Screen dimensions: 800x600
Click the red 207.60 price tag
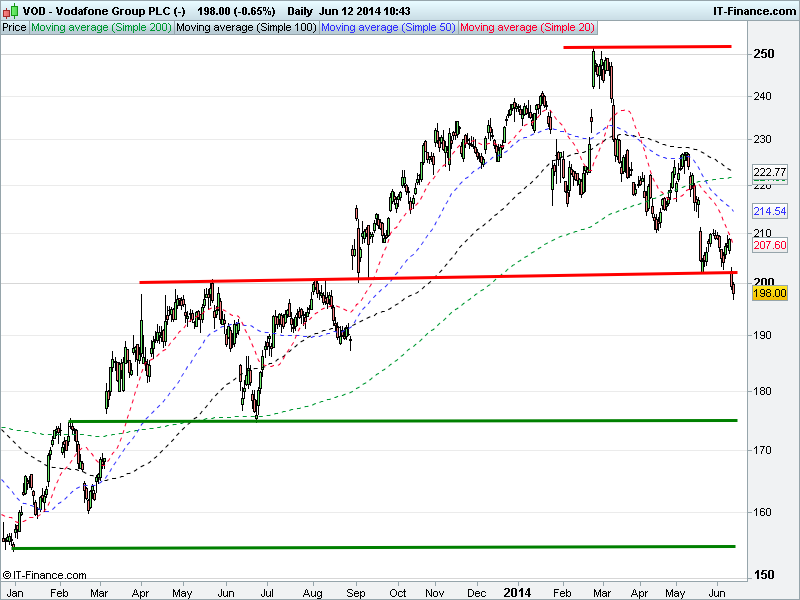coord(771,245)
